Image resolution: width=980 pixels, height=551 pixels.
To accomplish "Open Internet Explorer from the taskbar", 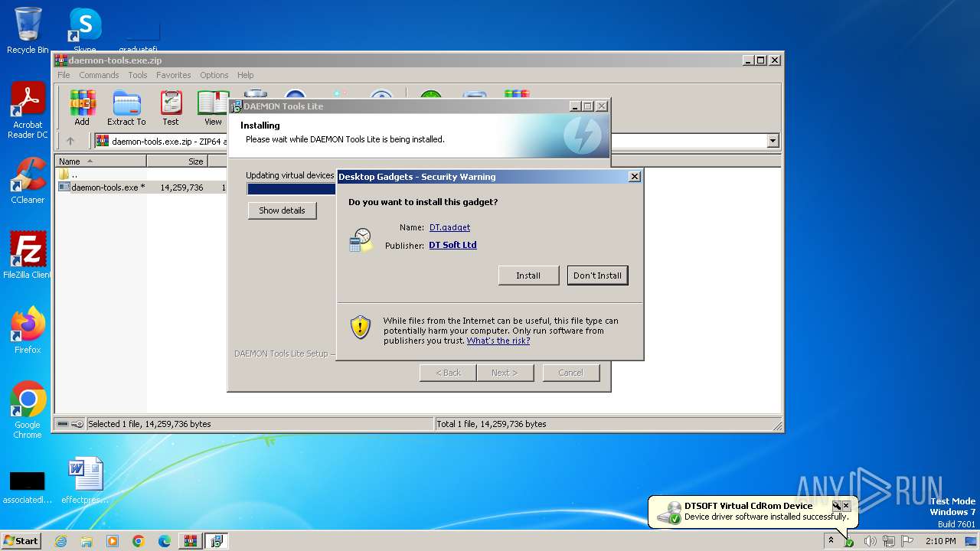I will coord(60,541).
